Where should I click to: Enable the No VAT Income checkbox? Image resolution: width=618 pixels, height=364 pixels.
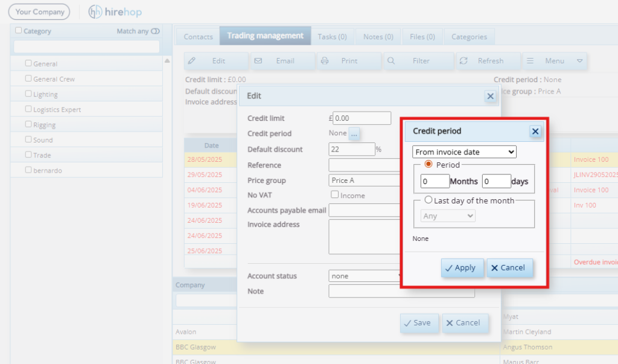tap(334, 194)
